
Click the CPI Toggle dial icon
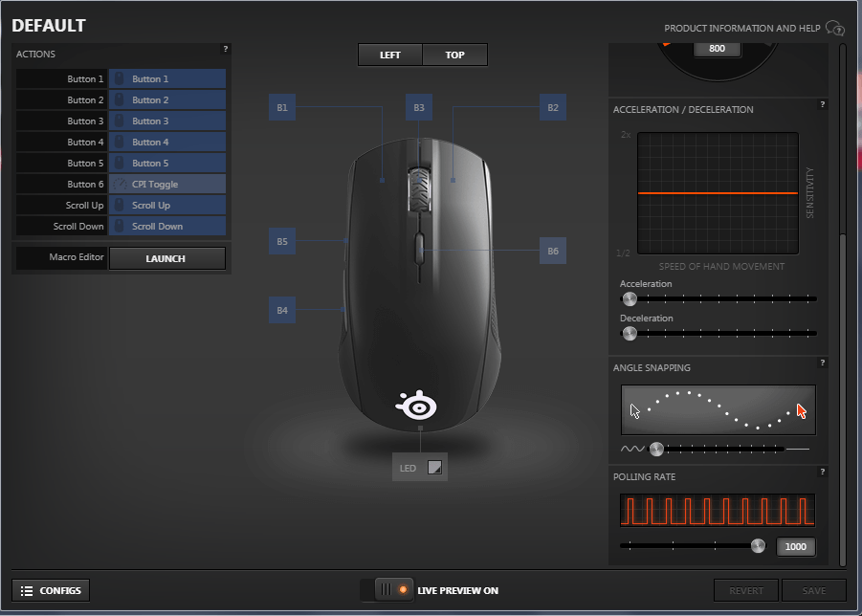click(120, 184)
